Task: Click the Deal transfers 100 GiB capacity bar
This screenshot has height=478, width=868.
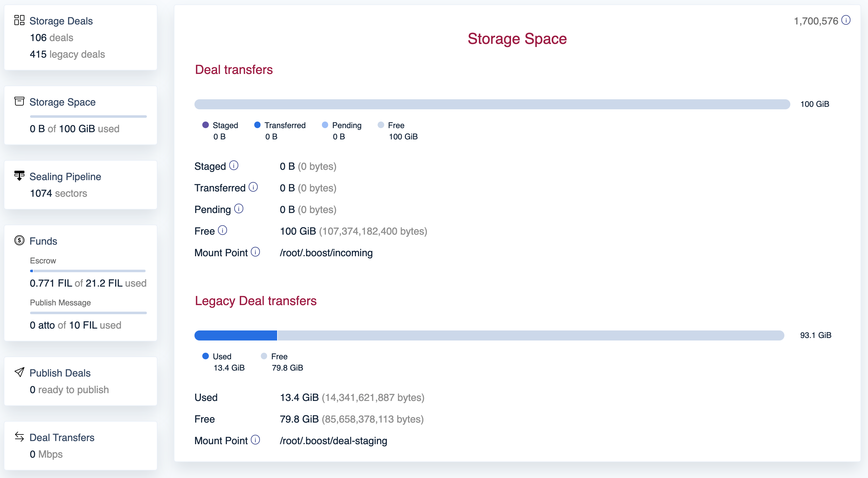Action: coord(492,104)
